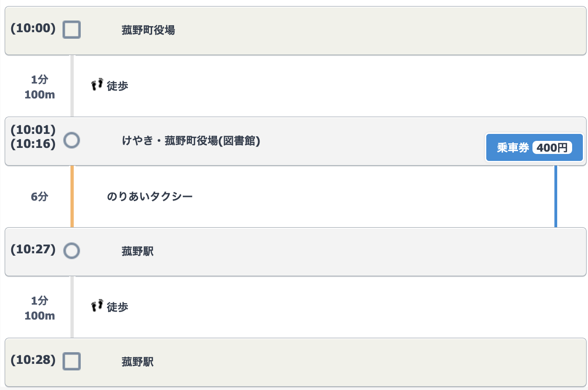Click the square destination marker at 10:28

pos(71,361)
